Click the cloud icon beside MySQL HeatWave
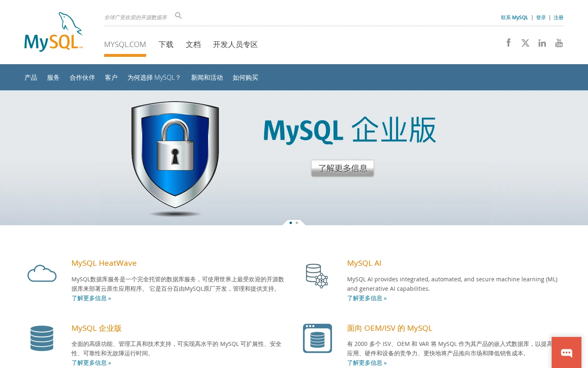 (42, 274)
